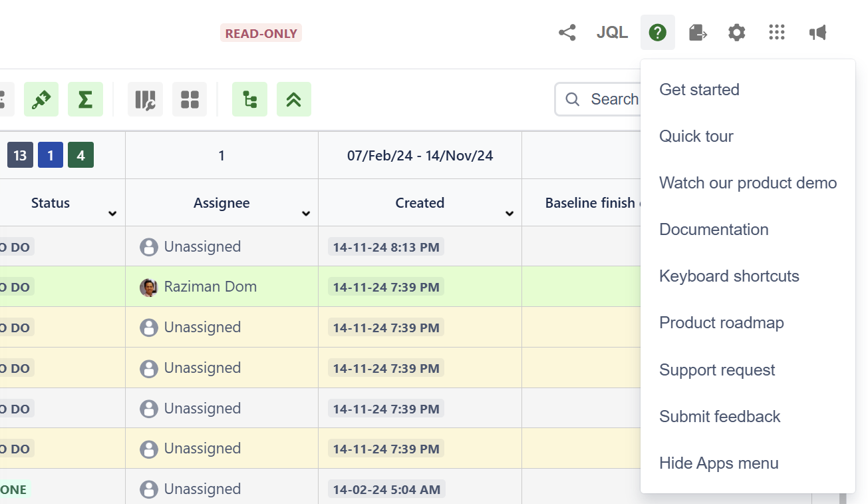
Task: Open the settings gear icon
Action: coord(736,33)
